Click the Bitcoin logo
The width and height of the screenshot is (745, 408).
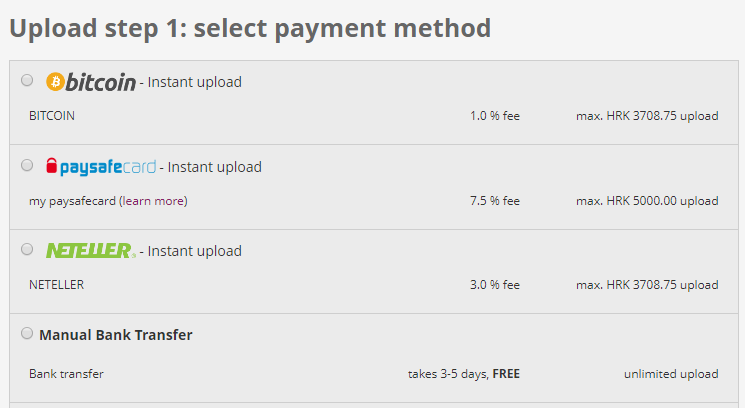[90, 82]
